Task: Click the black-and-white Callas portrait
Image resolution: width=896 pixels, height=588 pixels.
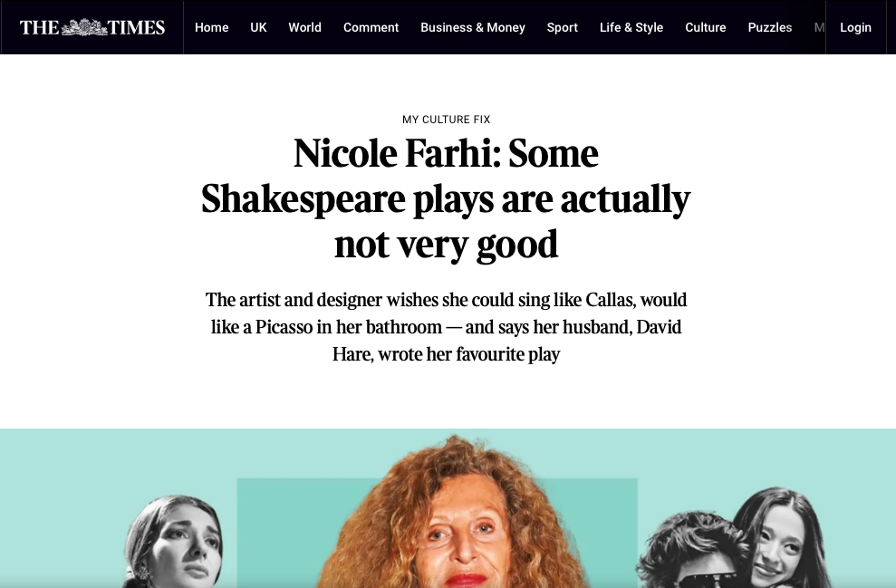Action: click(174, 542)
